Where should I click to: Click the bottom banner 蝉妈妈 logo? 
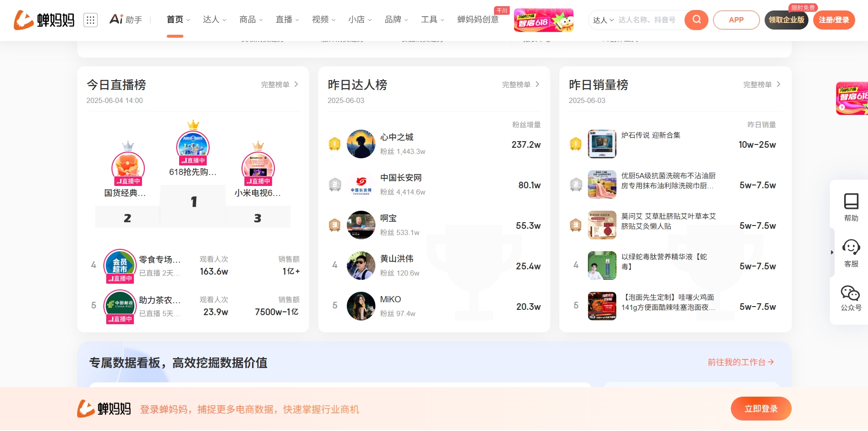coord(104,409)
